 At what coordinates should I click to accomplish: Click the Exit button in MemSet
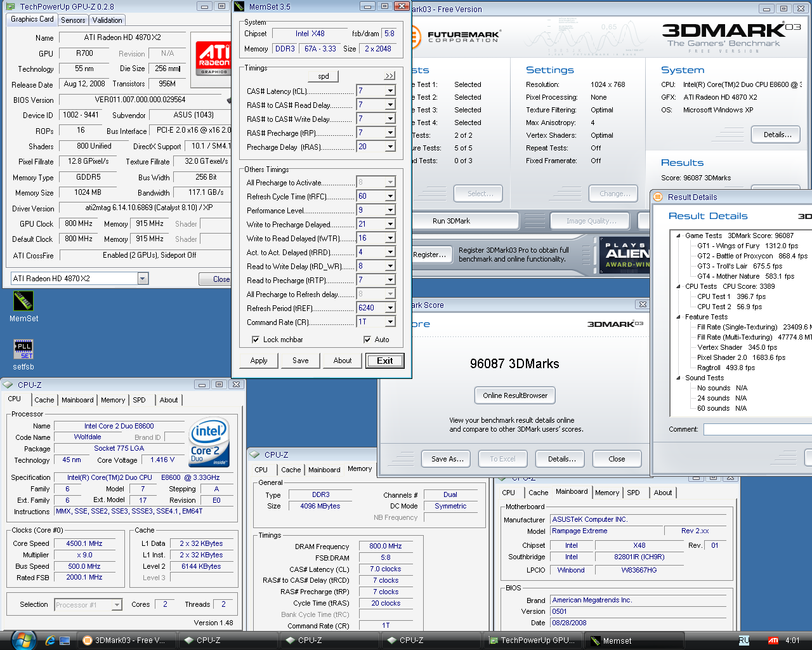point(385,361)
